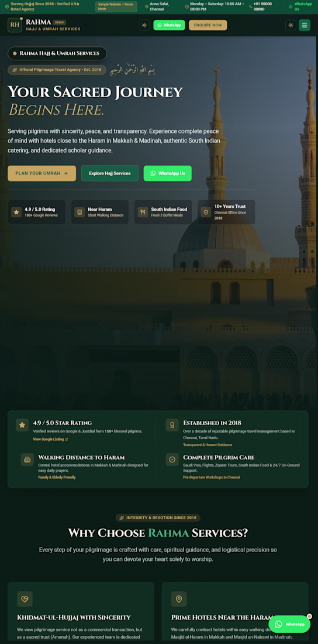
Task: Click the WhatsApp Us link in the top bar
Action: (x=300, y=6)
